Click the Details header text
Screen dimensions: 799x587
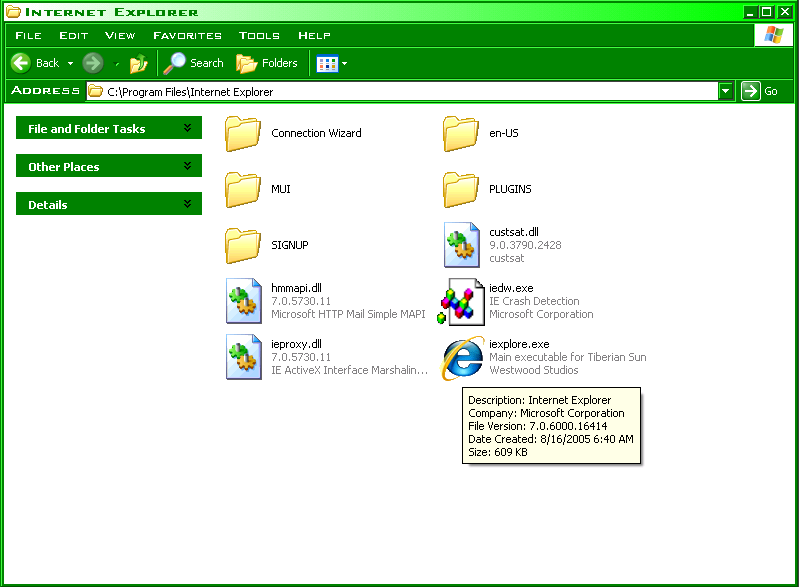[x=48, y=205]
